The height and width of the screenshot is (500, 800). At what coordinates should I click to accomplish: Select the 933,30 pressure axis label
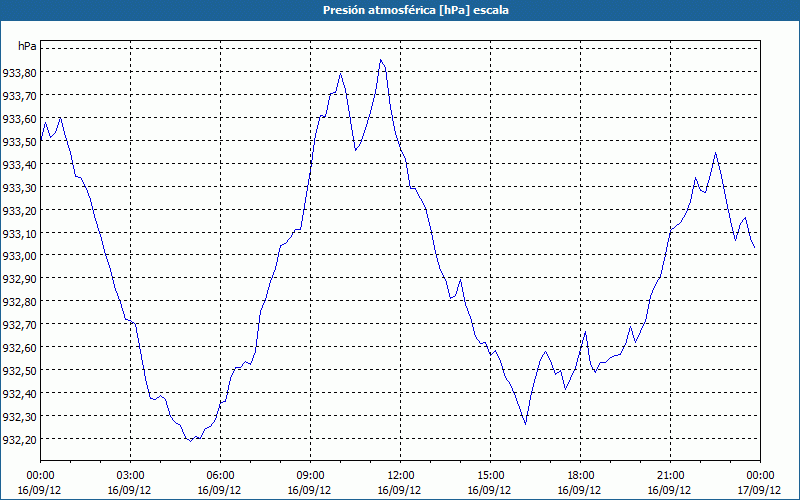coord(19,187)
